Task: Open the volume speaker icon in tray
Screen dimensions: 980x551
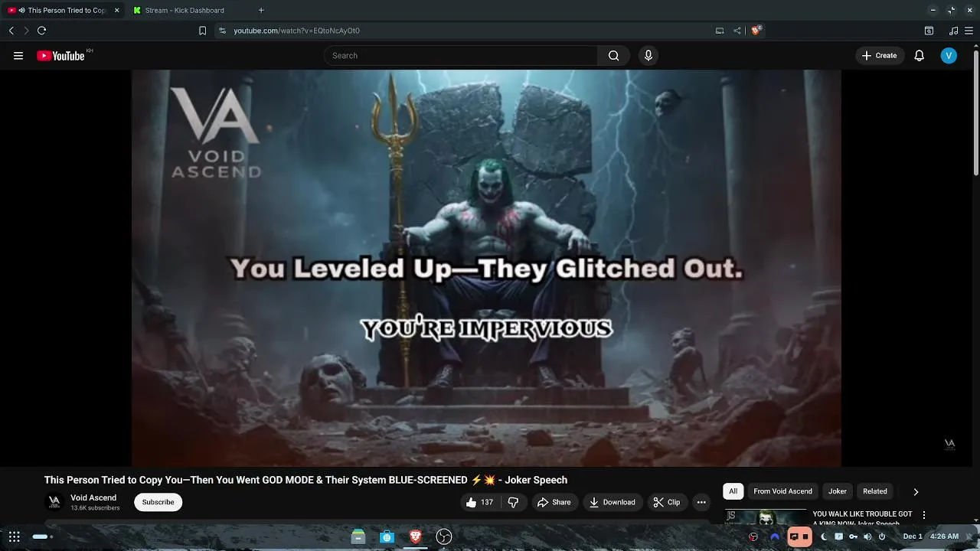Action: (x=867, y=536)
